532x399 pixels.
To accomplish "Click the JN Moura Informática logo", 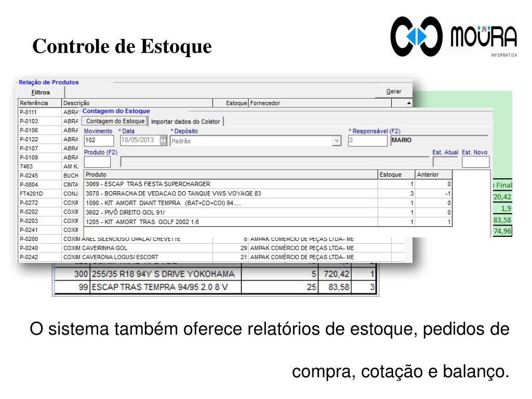I will [454, 37].
